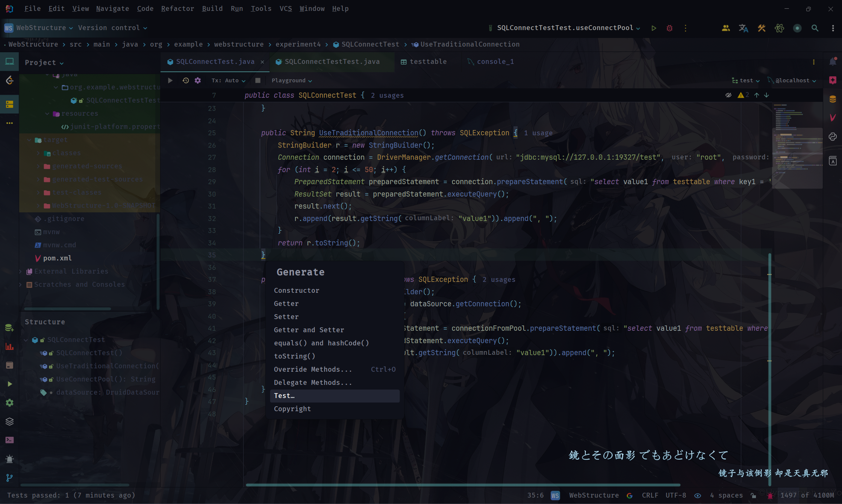Open Playground resolve mode dropdown
Image resolution: width=842 pixels, height=504 pixels.
tap(292, 80)
